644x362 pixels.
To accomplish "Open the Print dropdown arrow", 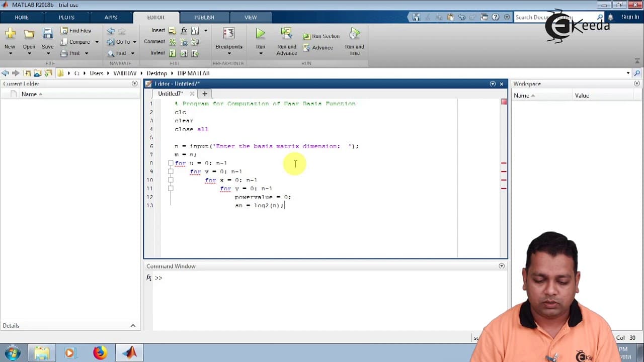I will [x=87, y=53].
